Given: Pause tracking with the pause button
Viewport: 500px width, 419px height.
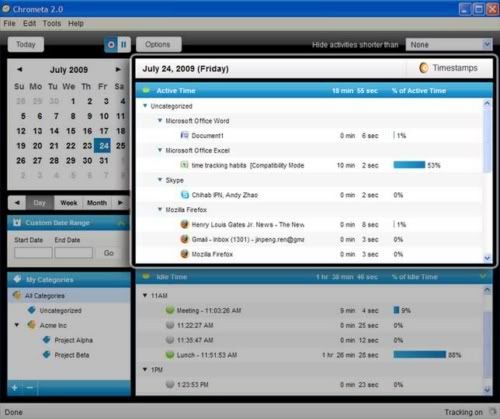Looking at the screenshot, I should click(124, 44).
